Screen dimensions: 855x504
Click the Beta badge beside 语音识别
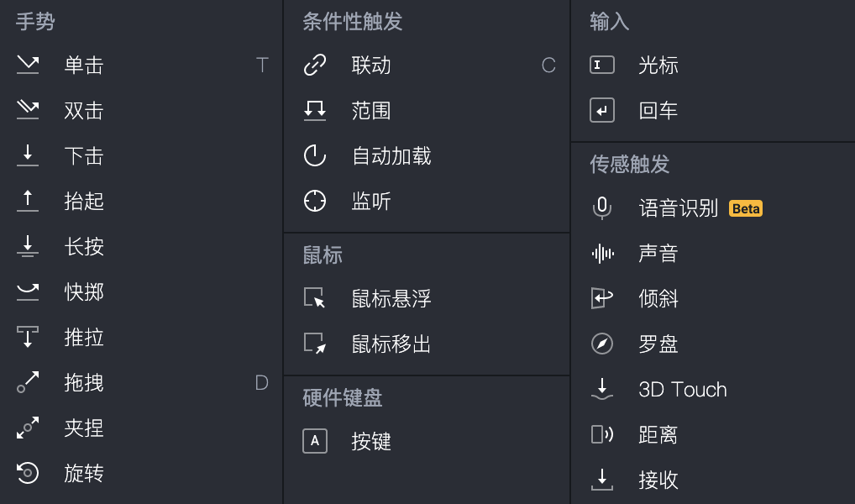click(746, 208)
